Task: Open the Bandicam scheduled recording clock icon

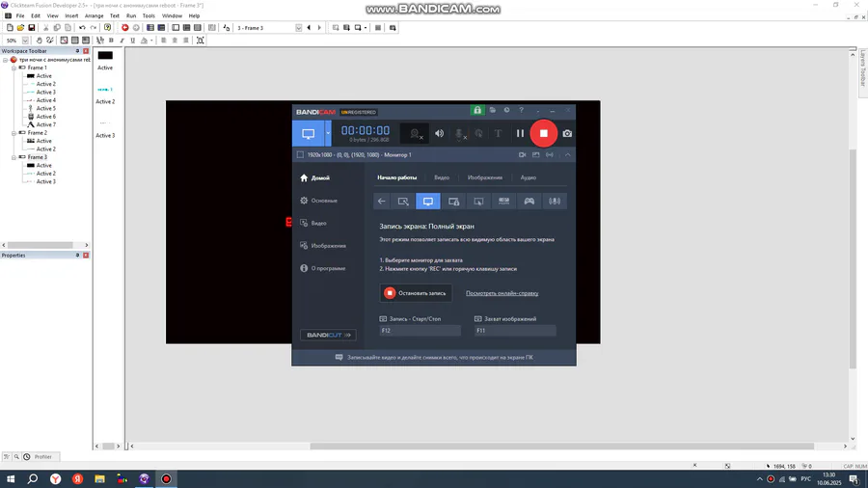Action: click(x=506, y=110)
